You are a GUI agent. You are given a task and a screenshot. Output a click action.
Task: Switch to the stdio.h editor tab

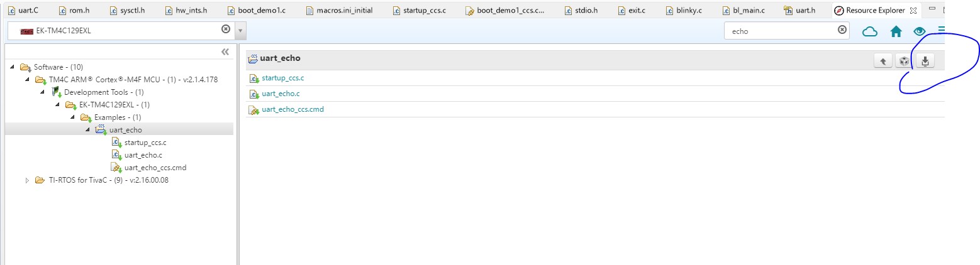point(581,11)
